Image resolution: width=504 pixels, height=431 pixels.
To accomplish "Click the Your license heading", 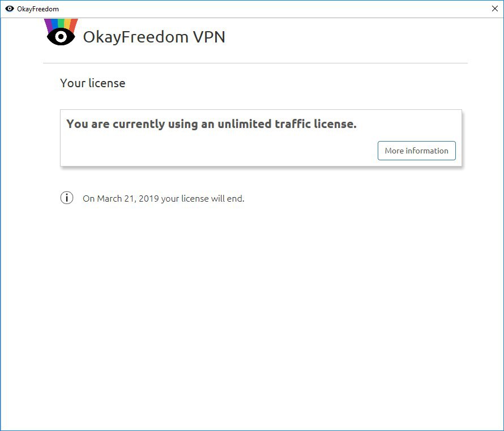I will click(x=92, y=83).
